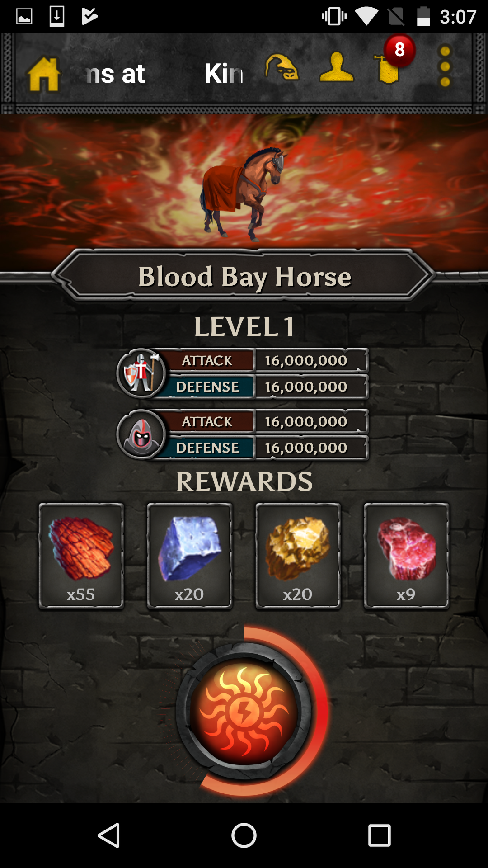
Task: Tap the knight attack value 16,000,000
Action: coord(306,361)
